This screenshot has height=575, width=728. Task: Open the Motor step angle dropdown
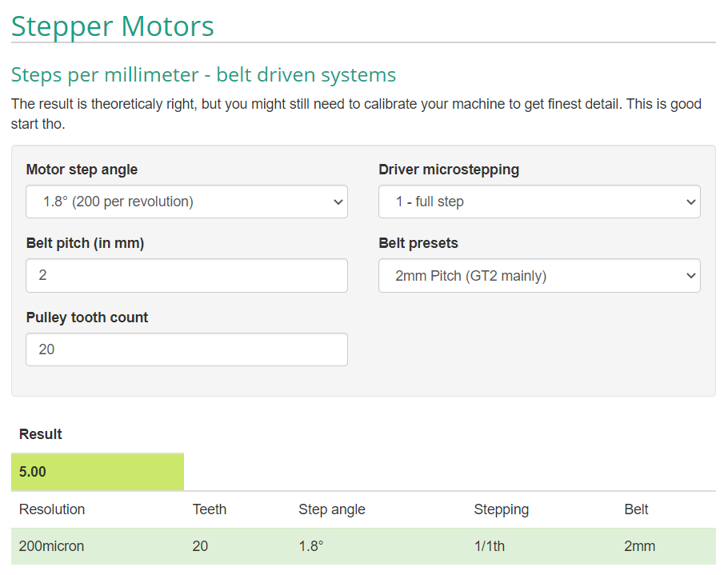(x=186, y=202)
